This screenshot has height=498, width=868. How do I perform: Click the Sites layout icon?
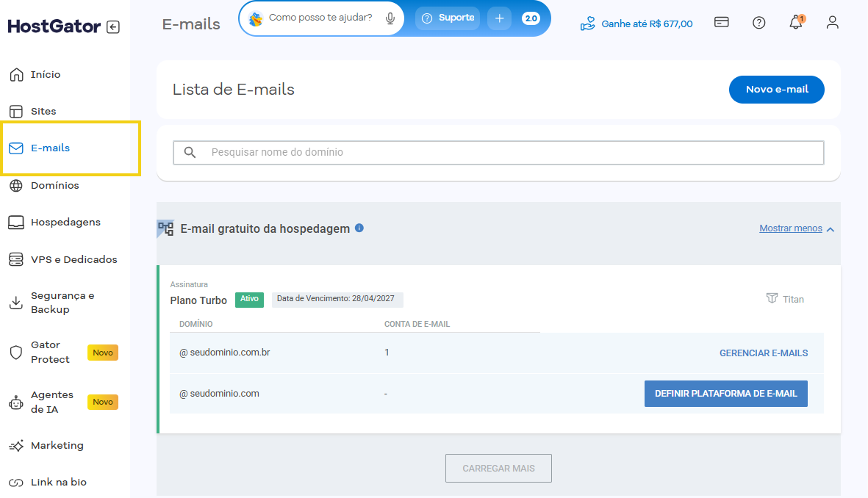(x=16, y=111)
